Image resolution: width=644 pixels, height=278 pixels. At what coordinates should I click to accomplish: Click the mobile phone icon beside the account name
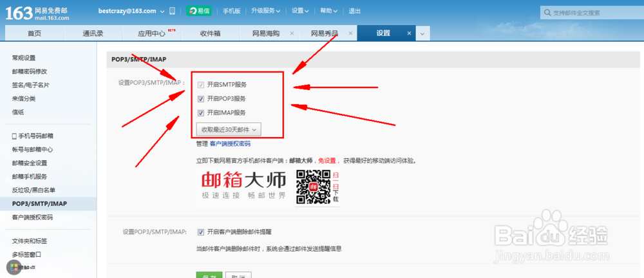click(172, 11)
